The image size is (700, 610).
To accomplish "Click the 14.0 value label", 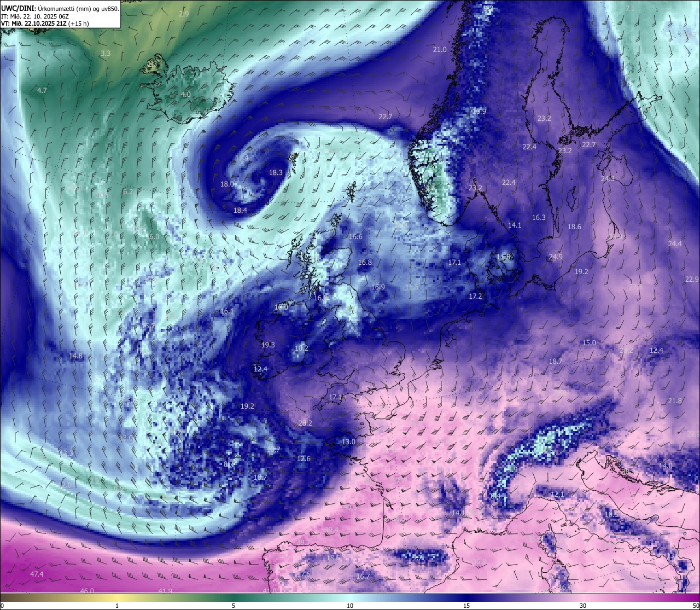I will click(x=666, y=466).
